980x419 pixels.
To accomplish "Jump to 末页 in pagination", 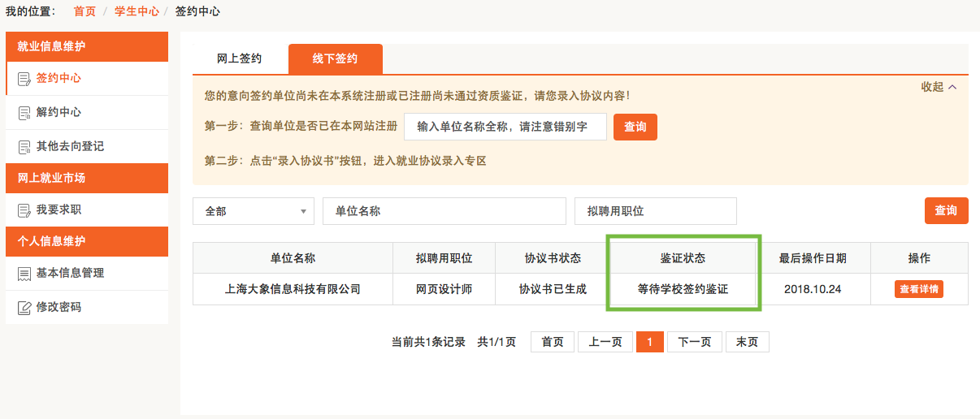I will [x=747, y=342].
